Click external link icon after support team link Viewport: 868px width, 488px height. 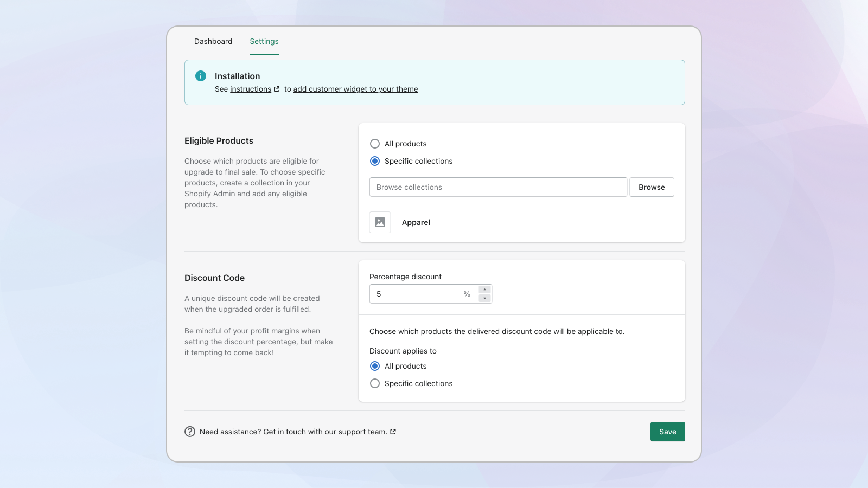[x=393, y=432]
